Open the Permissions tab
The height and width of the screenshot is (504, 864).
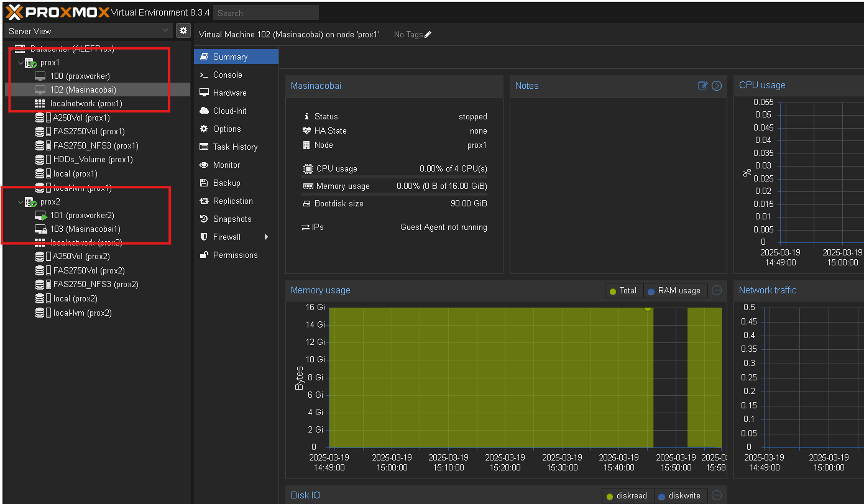click(x=236, y=255)
